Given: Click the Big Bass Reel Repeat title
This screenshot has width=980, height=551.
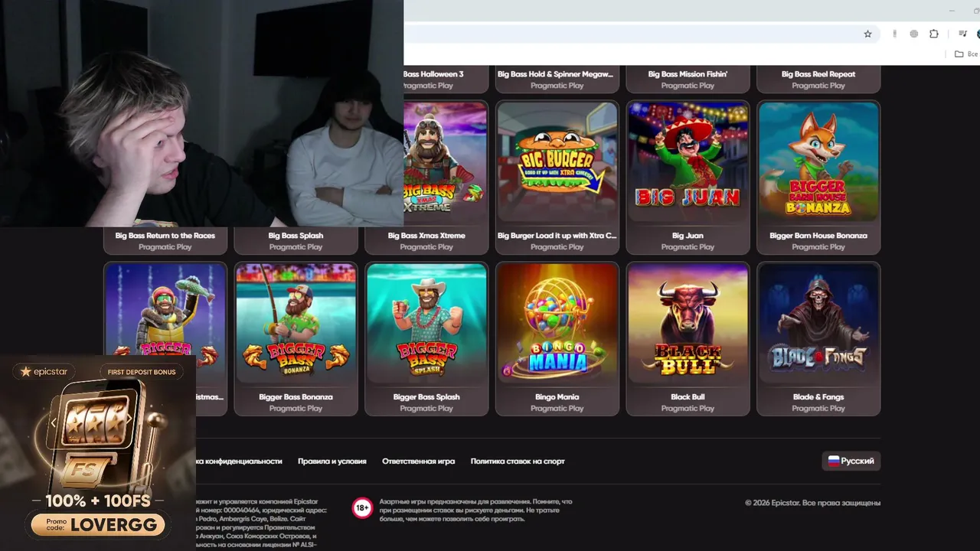Looking at the screenshot, I should (818, 74).
